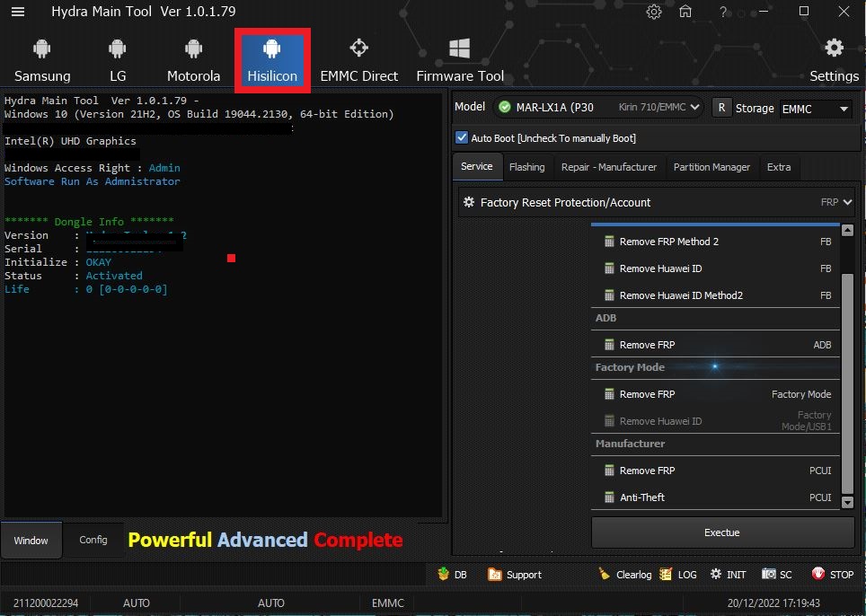The width and height of the screenshot is (866, 616).
Task: Click the gear icon in title bar
Action: coord(654,12)
